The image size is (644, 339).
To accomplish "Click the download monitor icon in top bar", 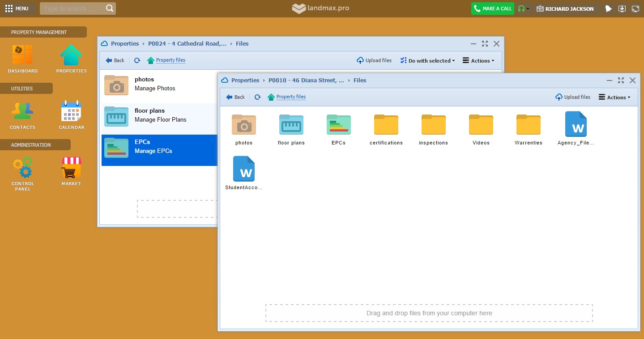I will click(622, 8).
